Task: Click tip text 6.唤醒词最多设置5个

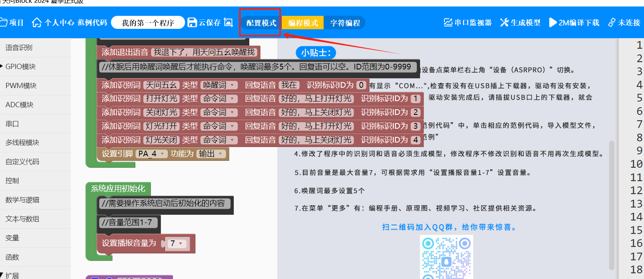Action: click(329, 191)
